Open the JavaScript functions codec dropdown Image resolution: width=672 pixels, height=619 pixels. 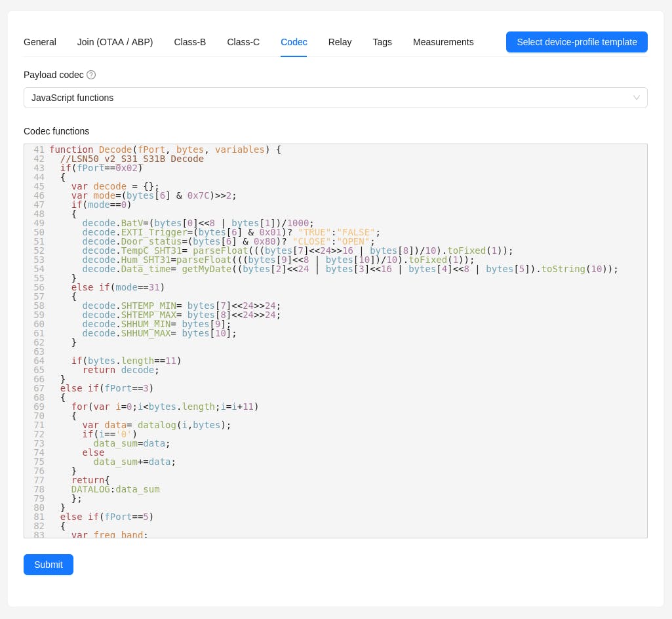coord(336,98)
